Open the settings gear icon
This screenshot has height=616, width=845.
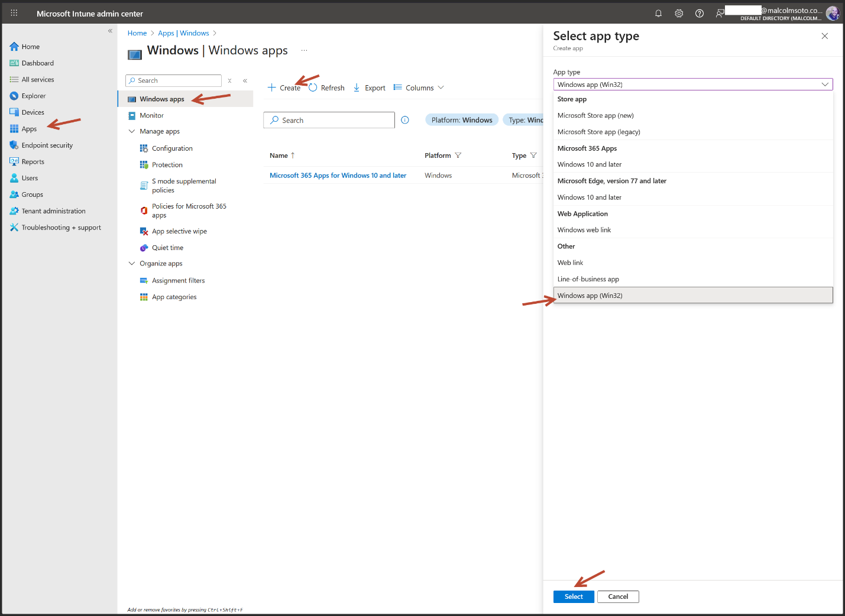coord(679,14)
